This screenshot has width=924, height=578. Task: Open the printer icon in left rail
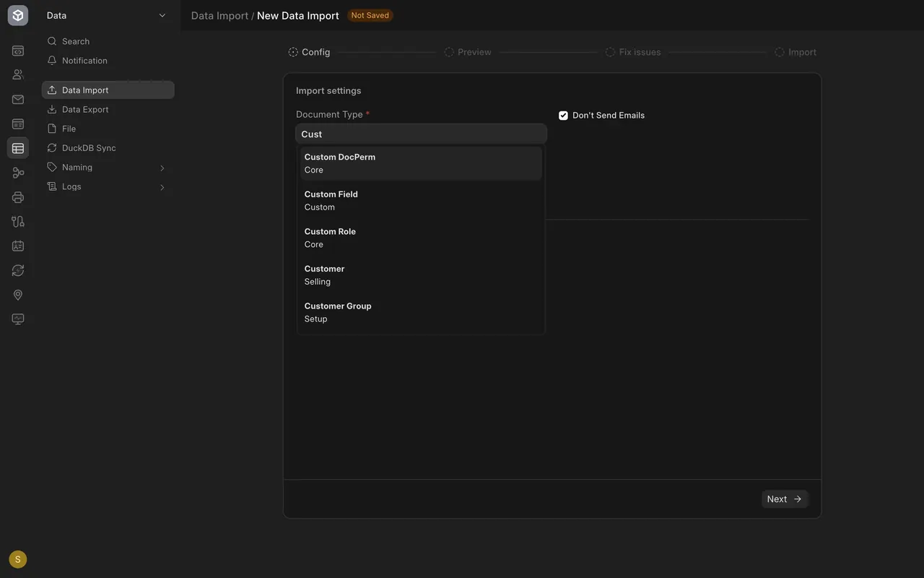point(18,197)
